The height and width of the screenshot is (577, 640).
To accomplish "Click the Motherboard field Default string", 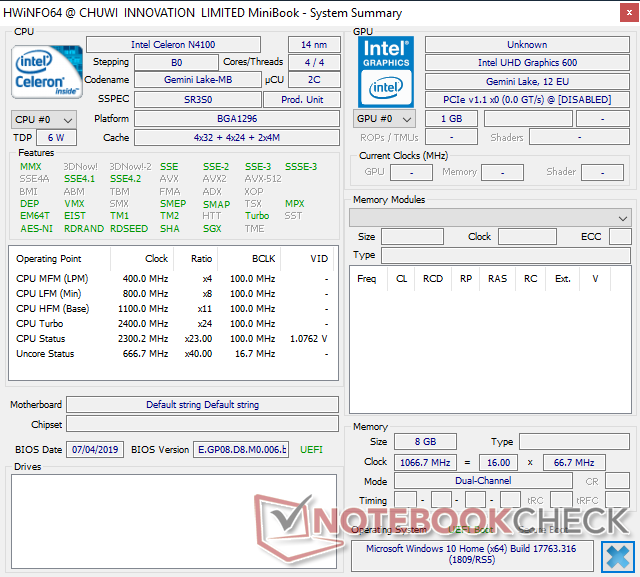I will pos(202,404).
